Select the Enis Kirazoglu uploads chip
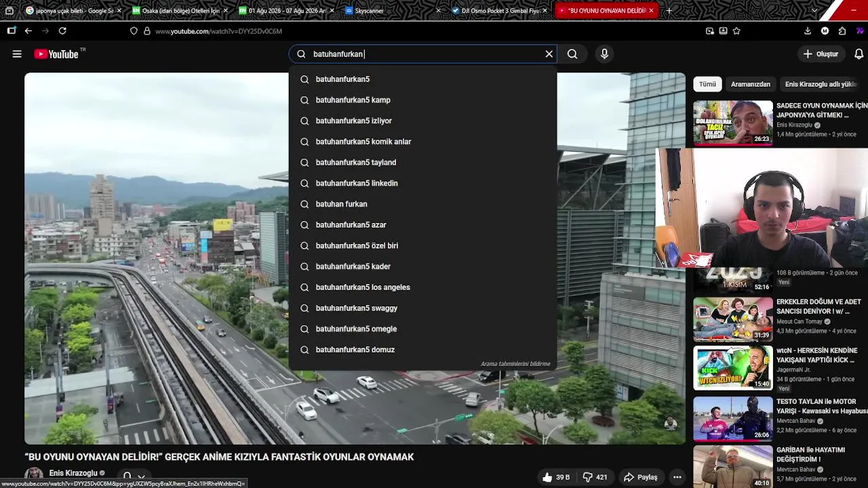 click(x=821, y=84)
